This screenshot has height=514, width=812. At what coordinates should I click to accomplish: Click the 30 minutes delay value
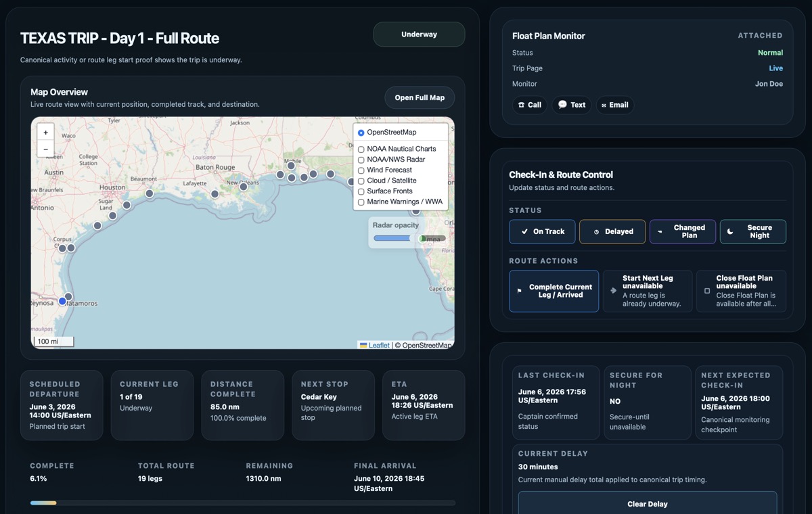click(x=538, y=467)
